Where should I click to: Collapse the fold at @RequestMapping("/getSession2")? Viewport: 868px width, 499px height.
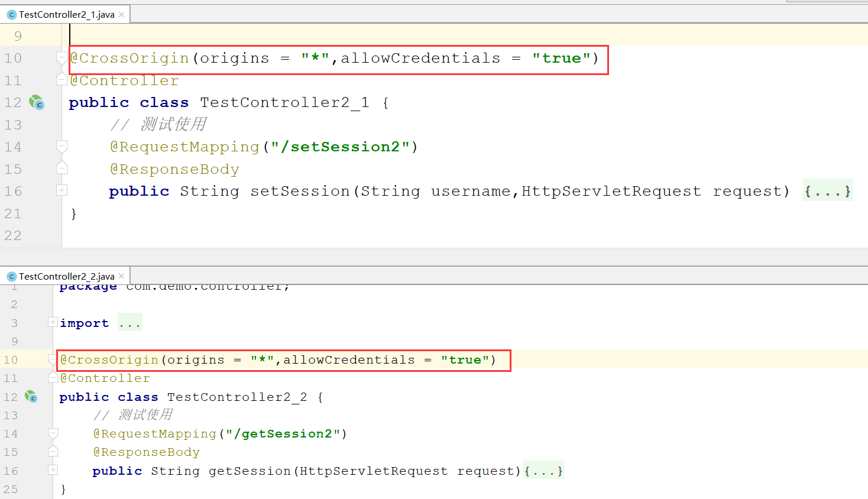[x=53, y=434]
